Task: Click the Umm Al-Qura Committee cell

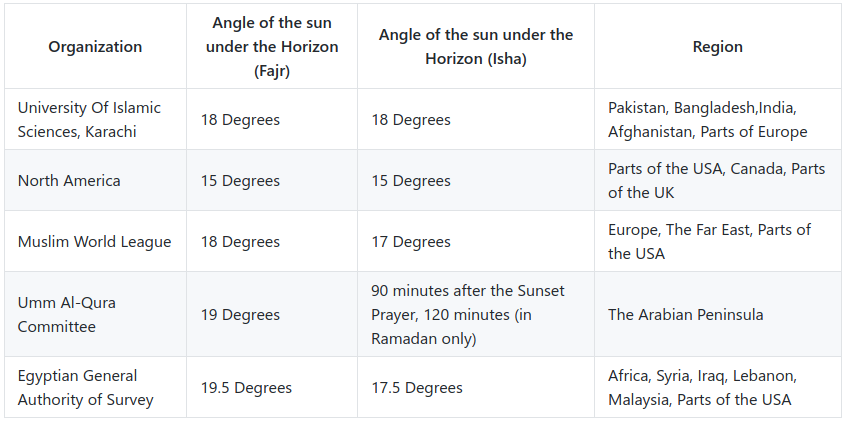Action: 95,314
